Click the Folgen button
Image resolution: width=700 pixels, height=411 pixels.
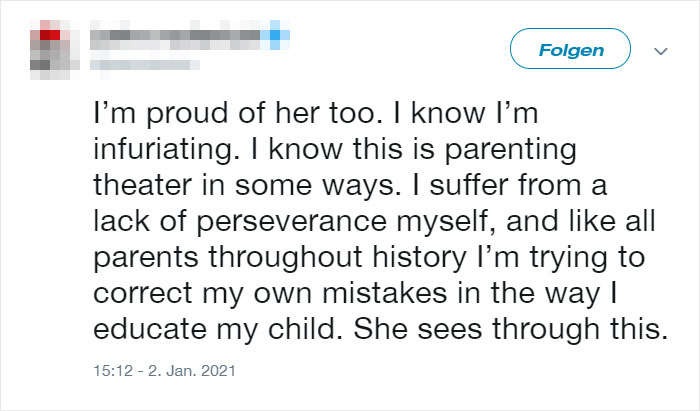click(x=570, y=49)
